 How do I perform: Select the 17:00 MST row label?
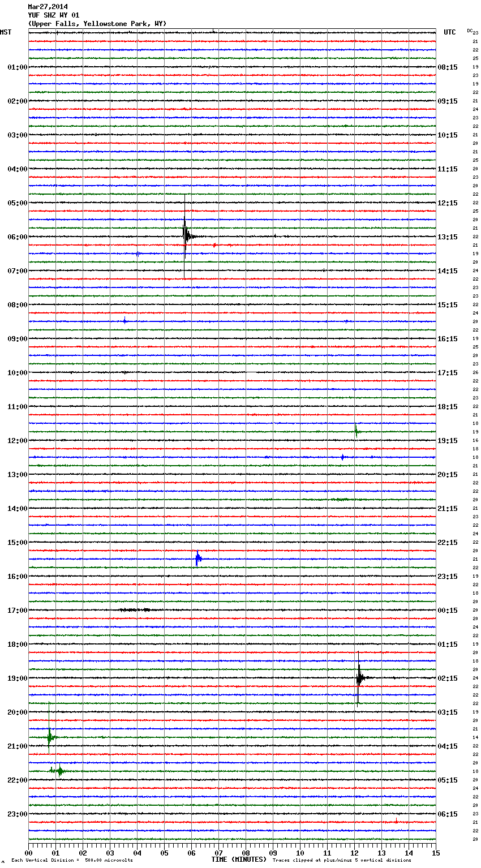tap(18, 611)
